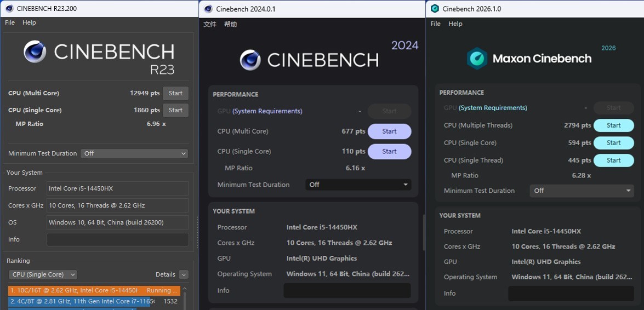The image size is (644, 310).
Task: Click the Info input field in Cinebench 2024
Action: click(347, 290)
